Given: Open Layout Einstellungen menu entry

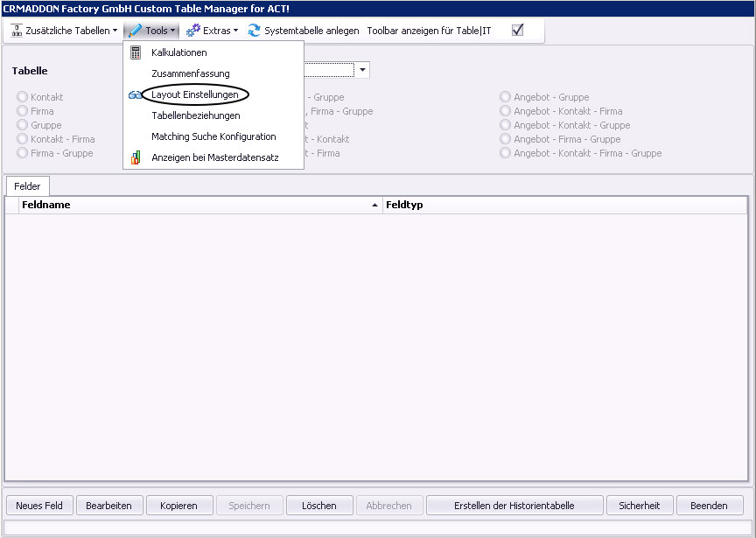Looking at the screenshot, I should [x=213, y=94].
